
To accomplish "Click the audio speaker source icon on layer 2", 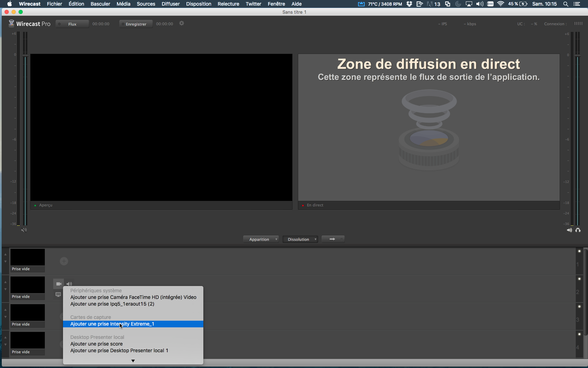I will coord(69,284).
